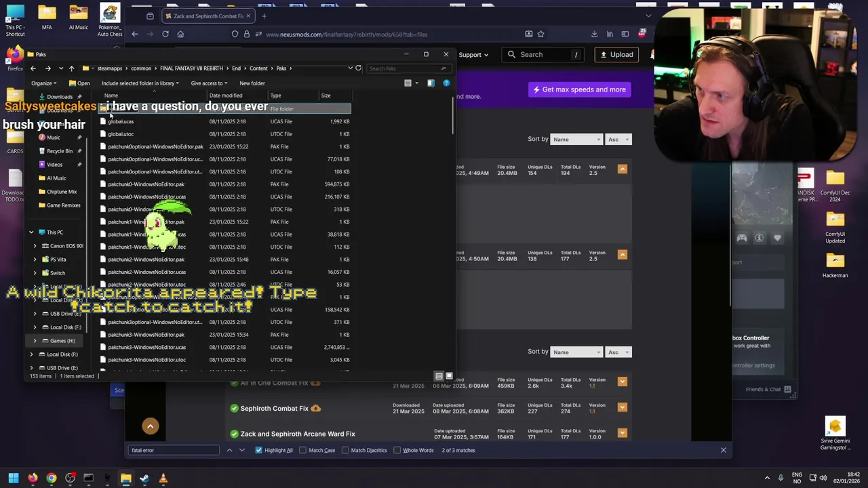Open Include selected folder in library dropdown
Viewport: 868px width, 488px height.
140,83
